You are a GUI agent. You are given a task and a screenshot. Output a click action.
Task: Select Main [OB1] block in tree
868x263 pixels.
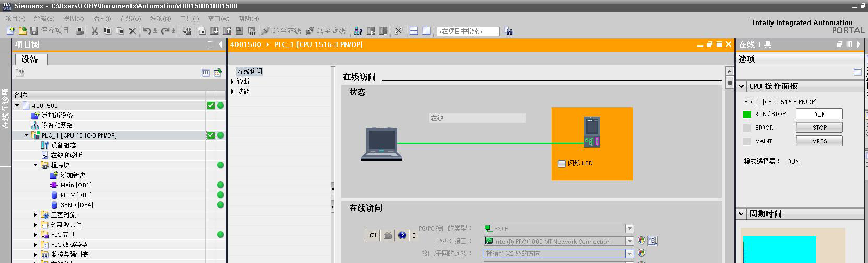pyautogui.click(x=76, y=185)
